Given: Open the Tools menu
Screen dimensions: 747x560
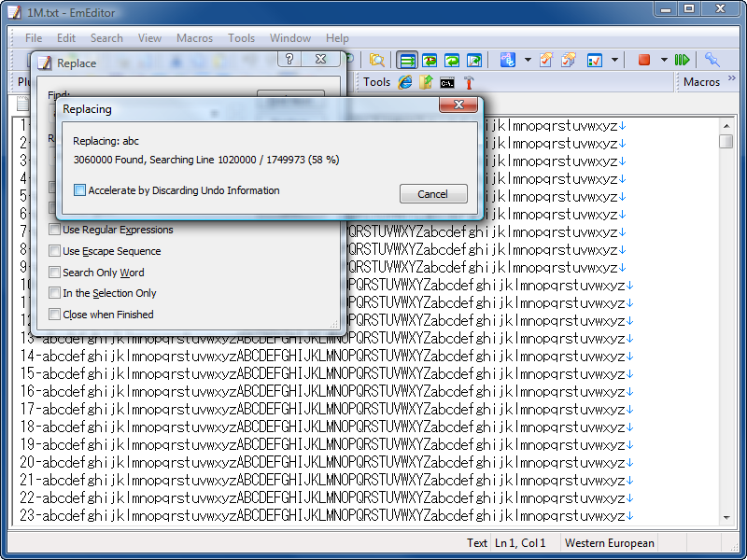Looking at the screenshot, I should [241, 38].
